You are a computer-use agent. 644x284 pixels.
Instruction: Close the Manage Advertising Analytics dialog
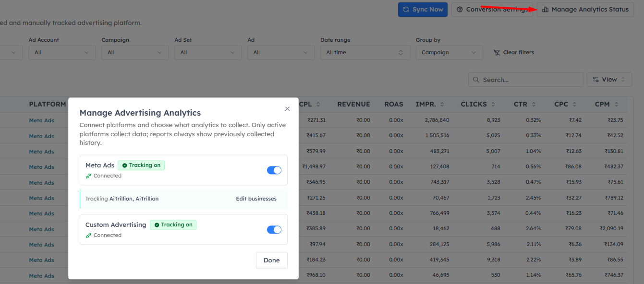287,109
